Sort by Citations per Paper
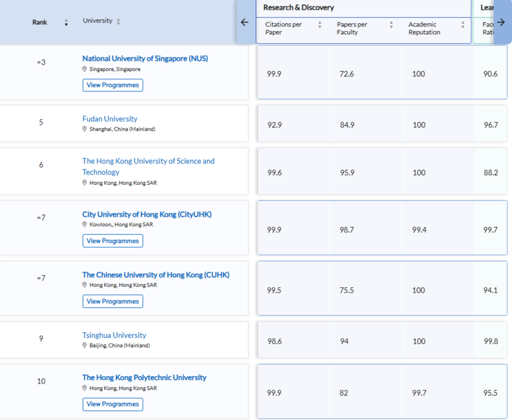 point(319,25)
